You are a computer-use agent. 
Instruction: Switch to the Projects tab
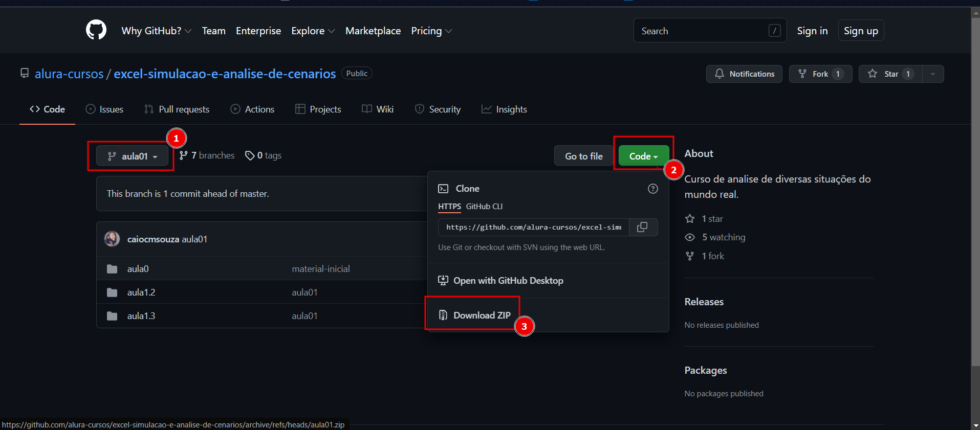click(318, 109)
